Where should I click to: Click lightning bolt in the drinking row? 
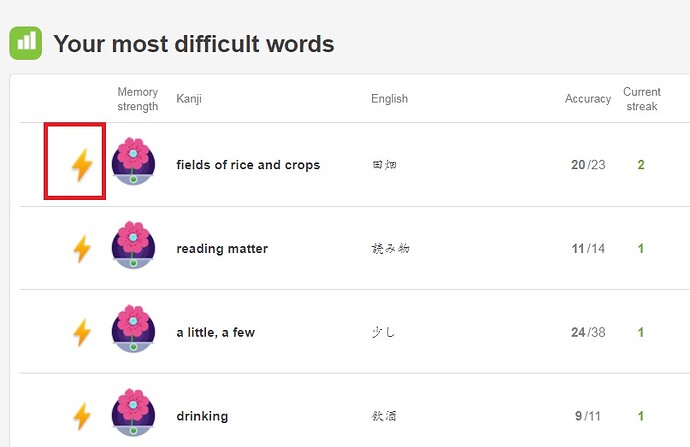click(x=82, y=416)
